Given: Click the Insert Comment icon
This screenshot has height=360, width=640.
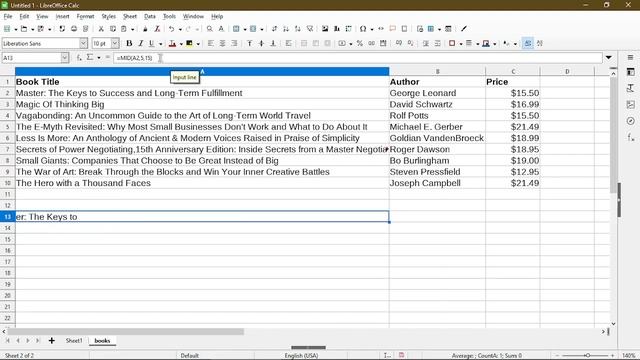Looking at the screenshot, I should pyautogui.click(x=393, y=29).
